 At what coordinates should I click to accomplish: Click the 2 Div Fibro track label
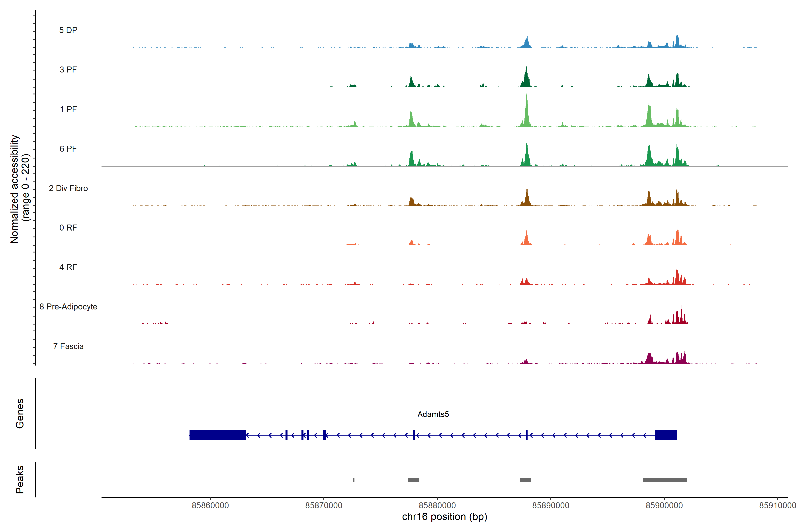68,188
